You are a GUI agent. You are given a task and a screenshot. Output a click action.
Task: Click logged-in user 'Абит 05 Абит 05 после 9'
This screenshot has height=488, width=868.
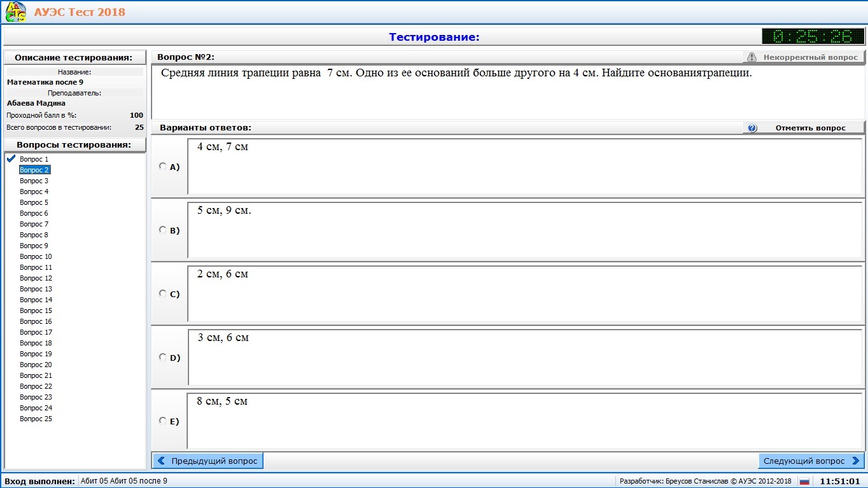(x=124, y=481)
